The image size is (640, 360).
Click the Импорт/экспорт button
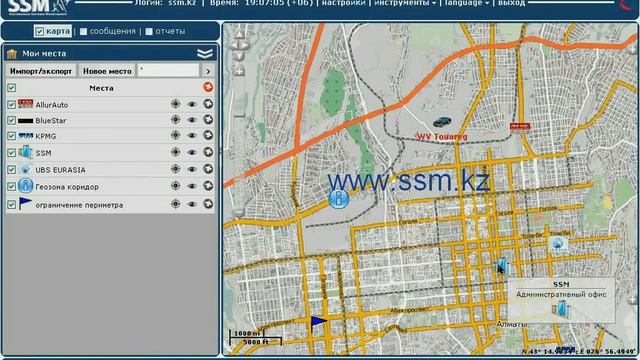pyautogui.click(x=41, y=71)
